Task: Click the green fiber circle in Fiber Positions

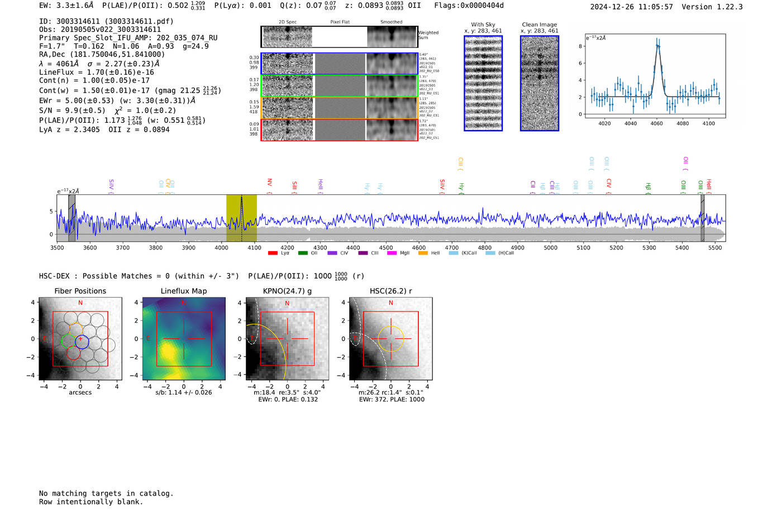Action: click(68, 340)
